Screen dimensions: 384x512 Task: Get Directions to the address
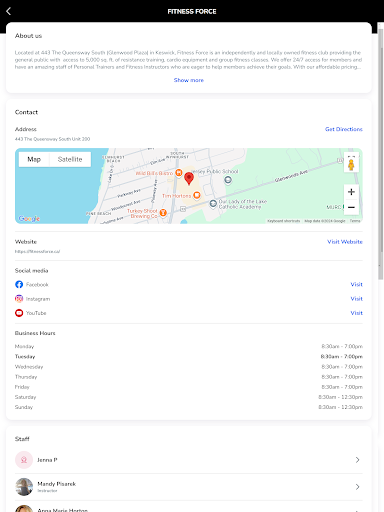(344, 129)
